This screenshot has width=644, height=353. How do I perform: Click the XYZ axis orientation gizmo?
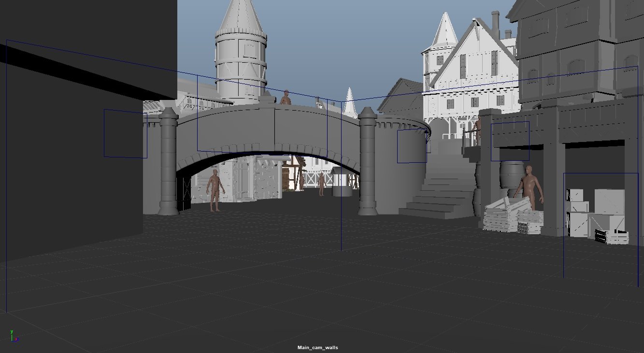(x=14, y=336)
